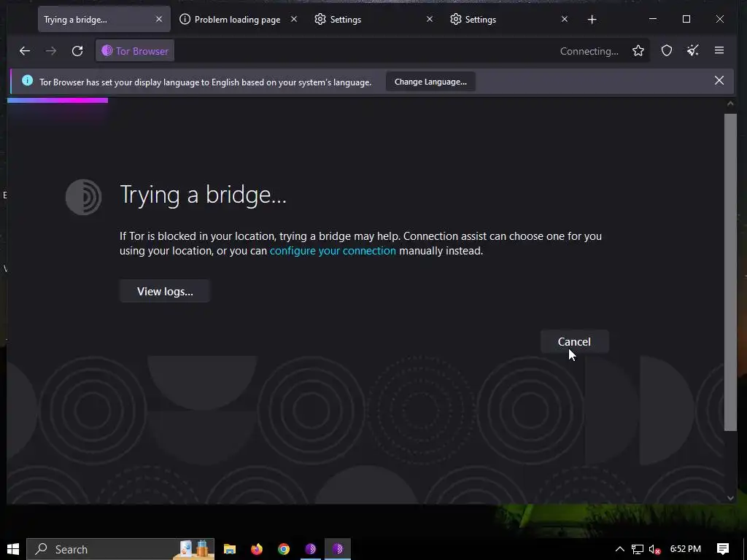Image resolution: width=747 pixels, height=560 pixels.
Task: Click the 'Trying a bridge...' heading
Action: (x=203, y=195)
